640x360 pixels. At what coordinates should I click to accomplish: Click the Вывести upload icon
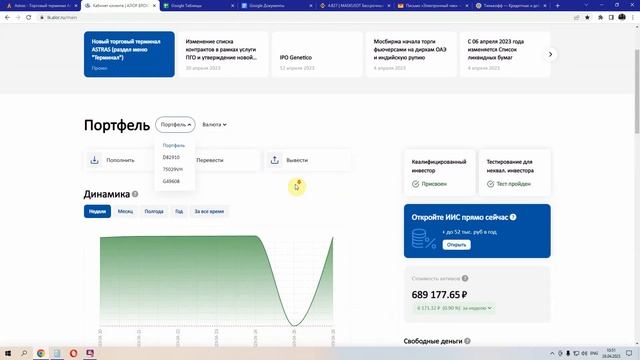(275, 160)
